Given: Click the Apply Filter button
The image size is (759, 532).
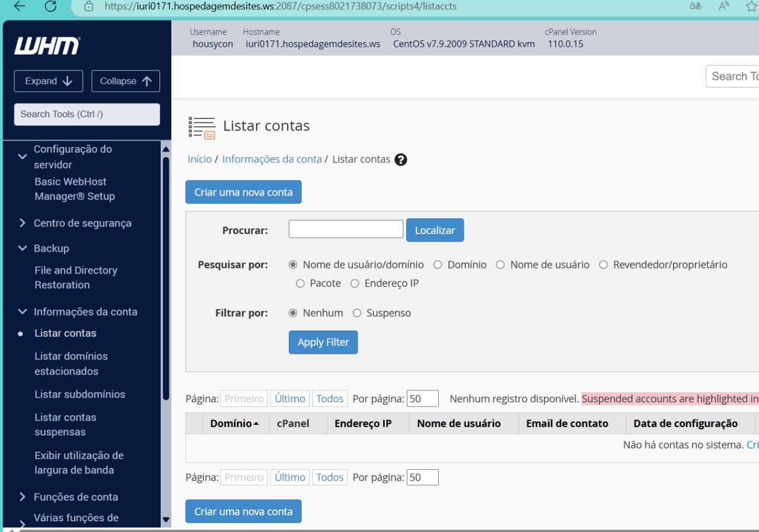Looking at the screenshot, I should click(323, 342).
